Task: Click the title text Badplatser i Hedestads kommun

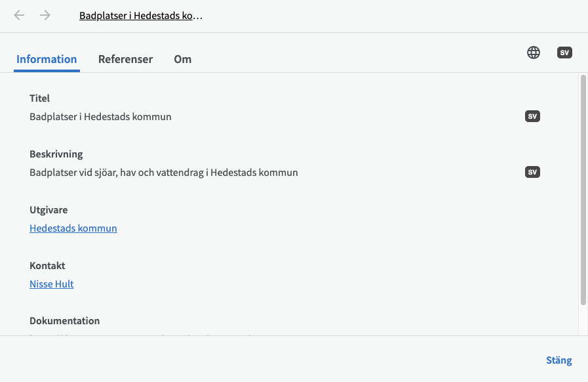Action: pos(100,117)
